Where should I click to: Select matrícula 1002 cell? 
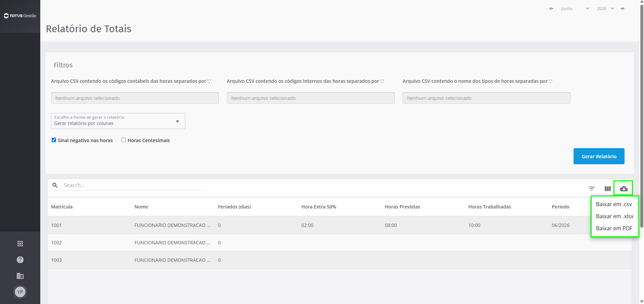[x=56, y=243]
